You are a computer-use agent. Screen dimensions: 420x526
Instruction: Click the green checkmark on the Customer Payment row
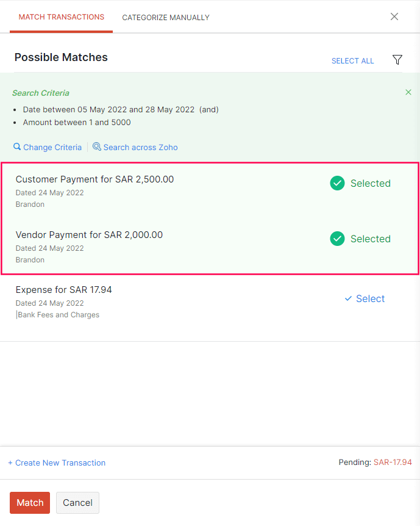pyautogui.click(x=337, y=183)
